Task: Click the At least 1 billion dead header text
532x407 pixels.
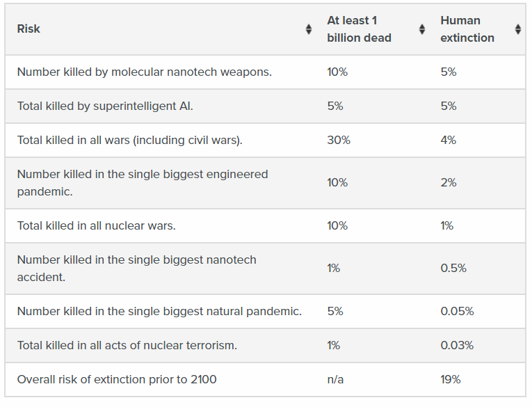Action: point(359,29)
